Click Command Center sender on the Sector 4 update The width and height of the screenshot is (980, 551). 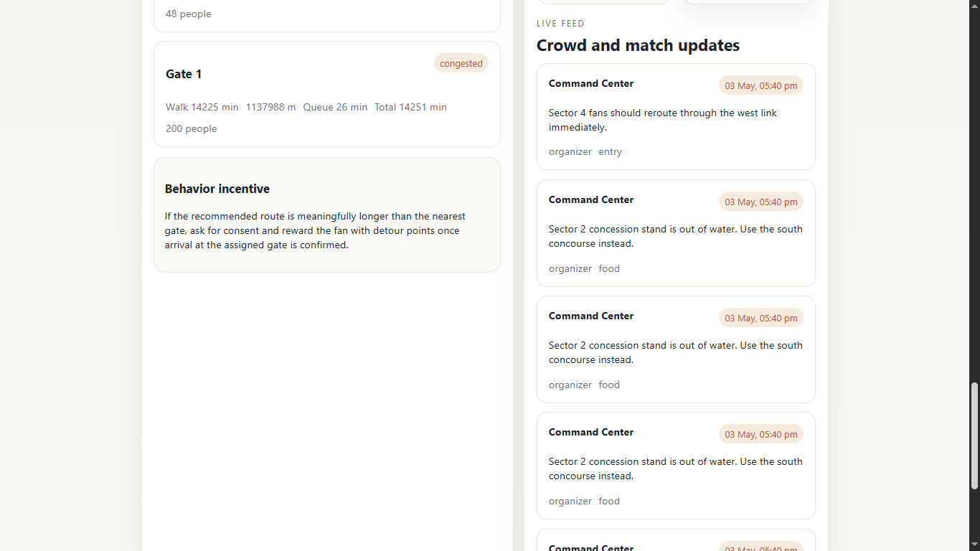(591, 83)
